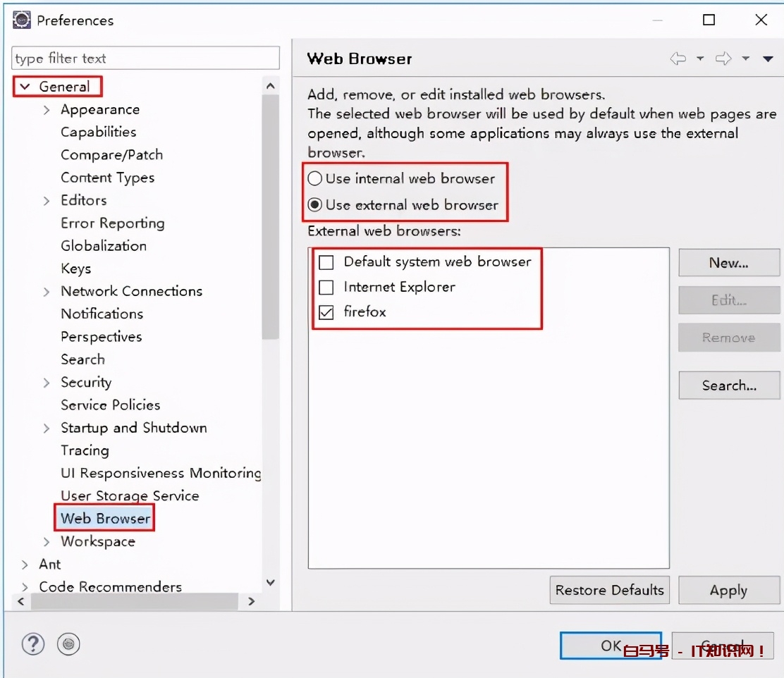Close the Preferences window
784x678 pixels.
click(761, 20)
